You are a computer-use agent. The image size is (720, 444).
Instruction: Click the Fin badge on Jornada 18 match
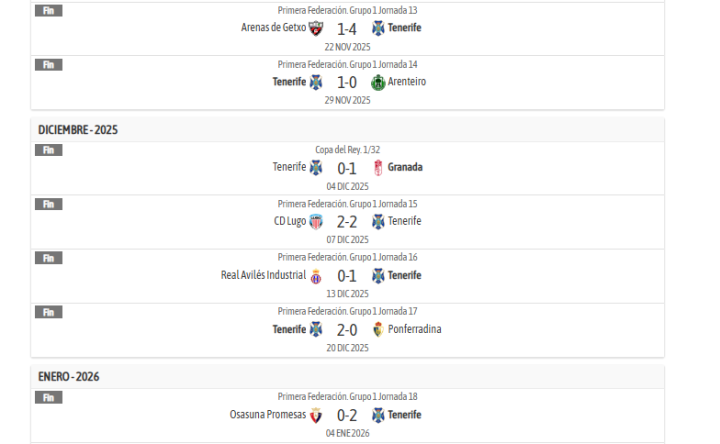click(x=48, y=397)
